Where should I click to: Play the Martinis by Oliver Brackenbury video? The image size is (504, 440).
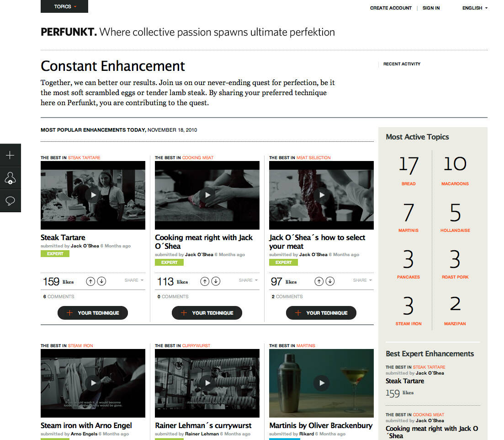click(x=321, y=383)
